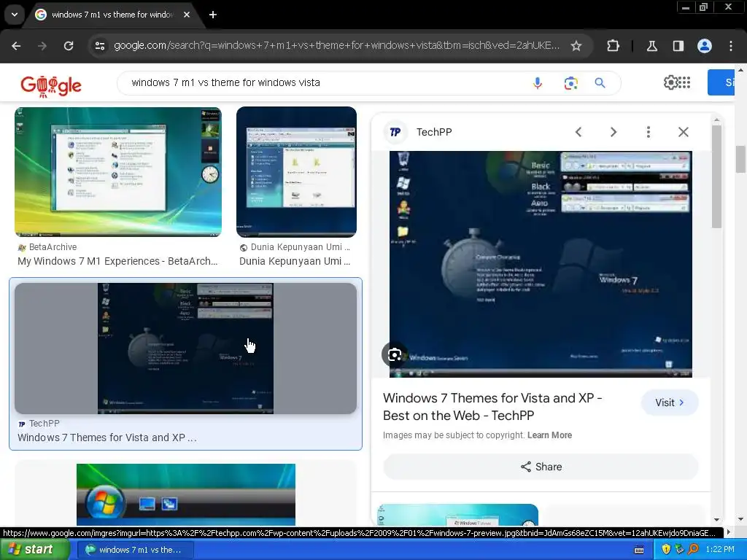Image resolution: width=747 pixels, height=560 pixels.
Task: Search by voice microphone icon
Action: pyautogui.click(x=537, y=83)
